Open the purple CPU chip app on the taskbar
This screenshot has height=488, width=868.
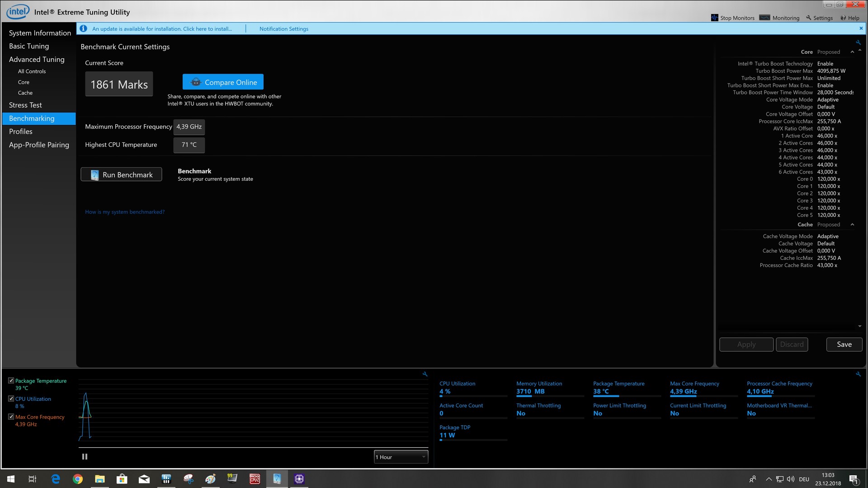pos(299,479)
